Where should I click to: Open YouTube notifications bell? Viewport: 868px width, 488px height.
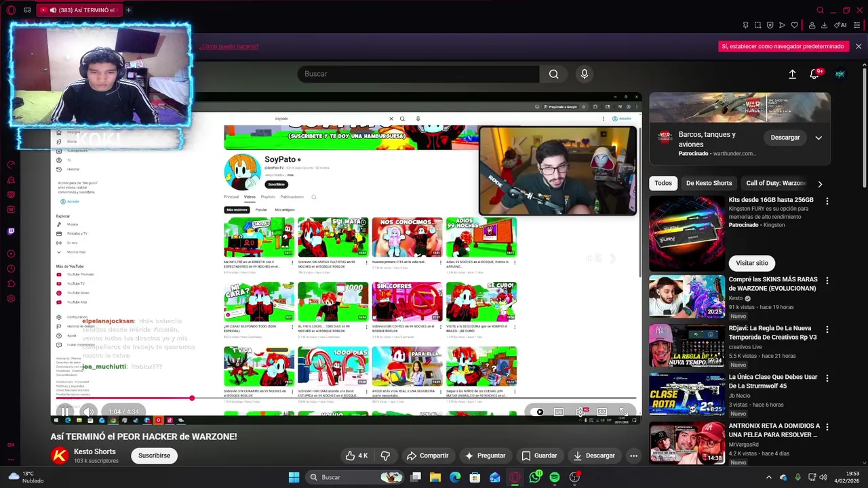pos(814,74)
